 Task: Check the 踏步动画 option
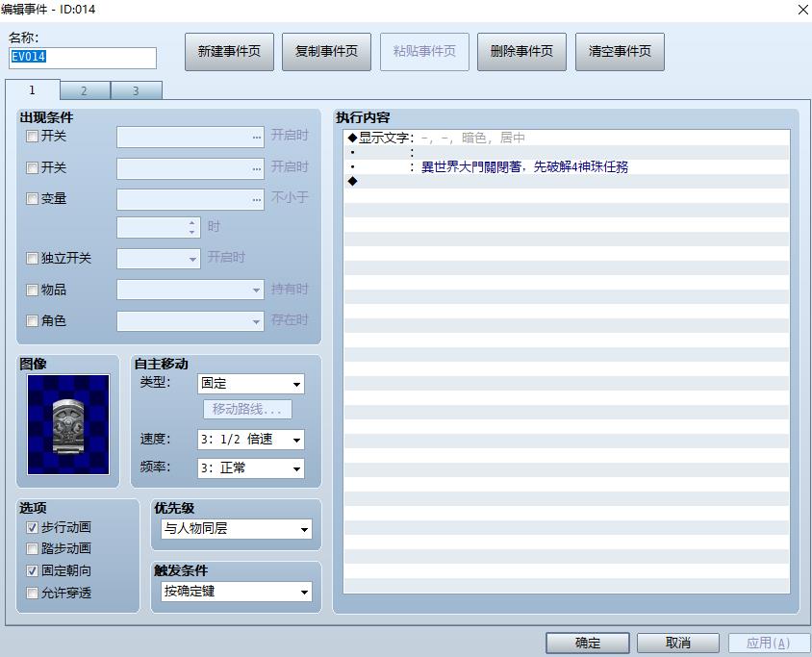pyautogui.click(x=32, y=549)
